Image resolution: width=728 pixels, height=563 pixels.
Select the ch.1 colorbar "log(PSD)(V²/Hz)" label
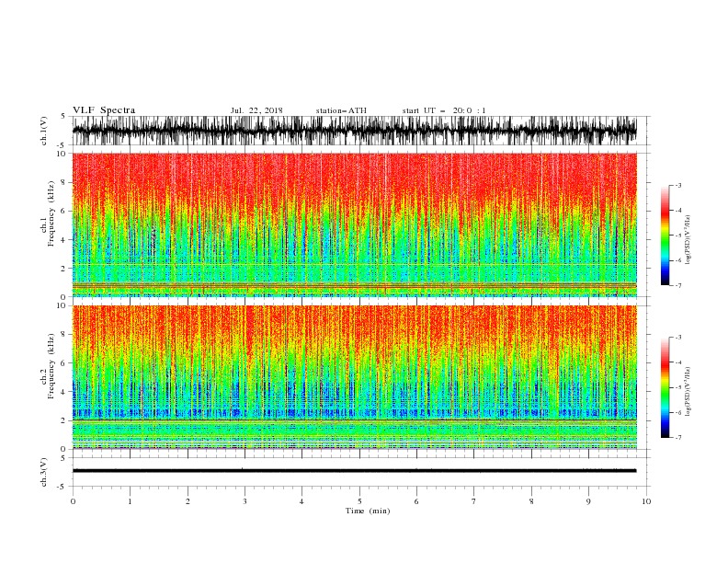(688, 240)
